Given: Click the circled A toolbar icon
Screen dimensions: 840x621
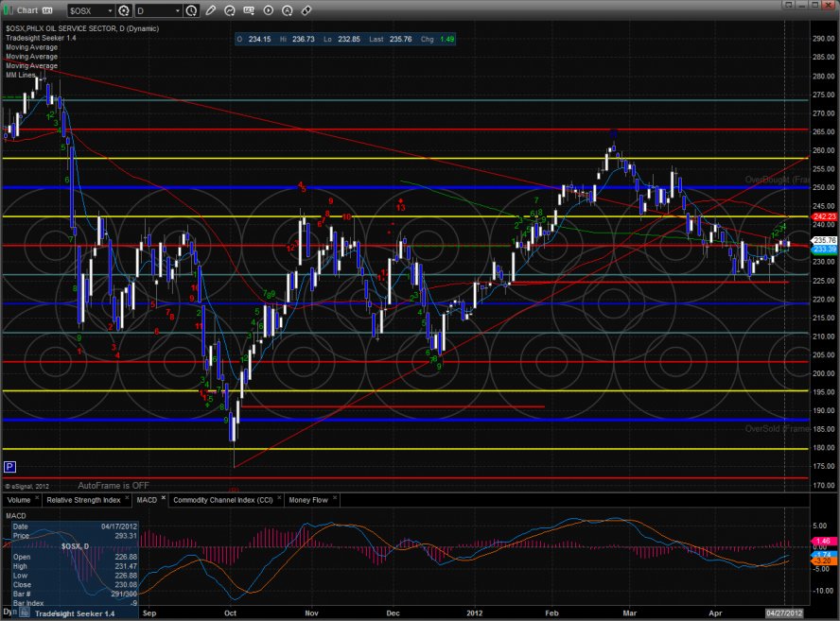Looking at the screenshot, I should pyautogui.click(x=288, y=10).
